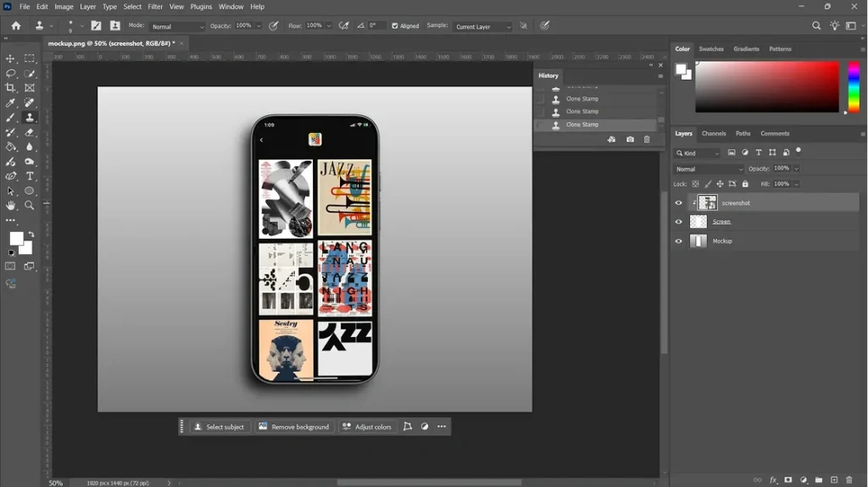Select the Eyedropper tool
868x487 pixels.
(10, 102)
